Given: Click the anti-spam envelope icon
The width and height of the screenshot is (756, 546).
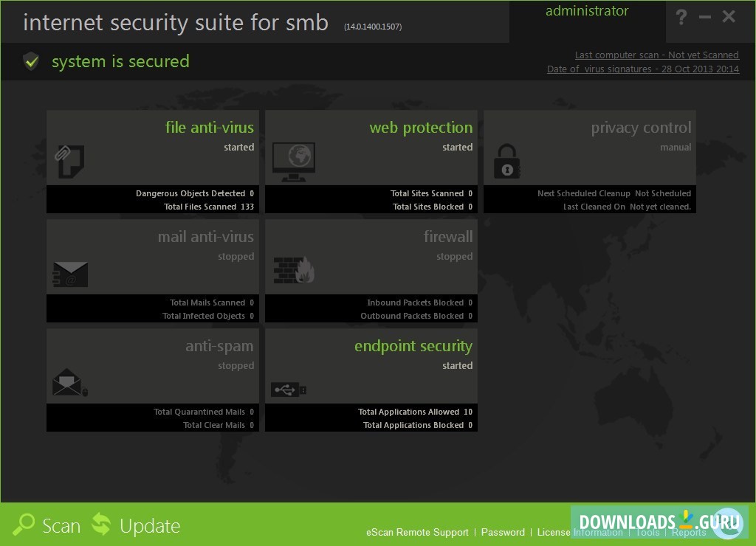Looking at the screenshot, I should (70, 382).
